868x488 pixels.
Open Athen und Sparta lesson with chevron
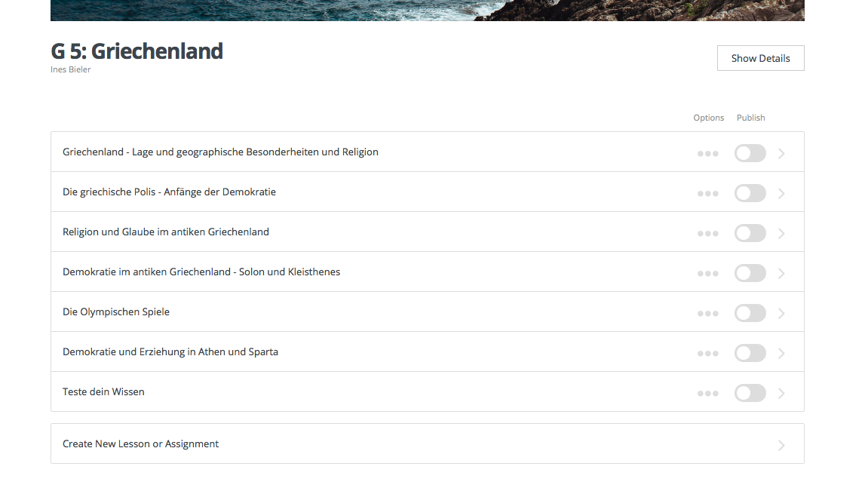(781, 354)
